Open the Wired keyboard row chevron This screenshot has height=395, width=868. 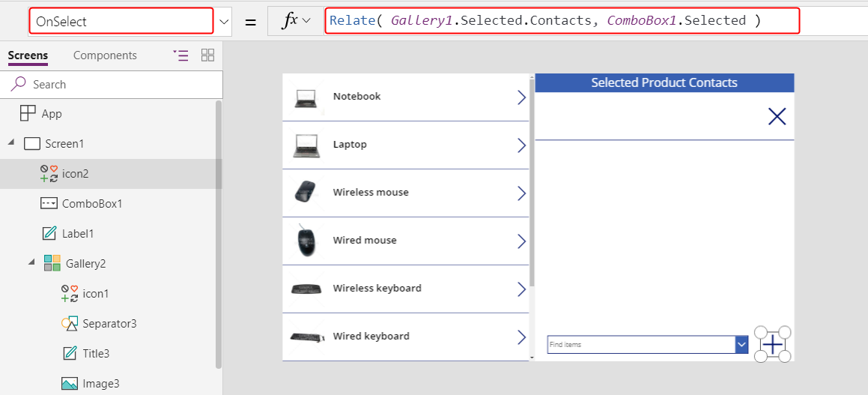[x=521, y=337]
